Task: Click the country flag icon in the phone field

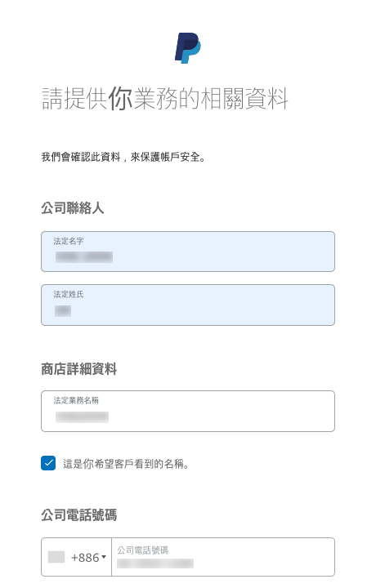Action: (x=56, y=557)
